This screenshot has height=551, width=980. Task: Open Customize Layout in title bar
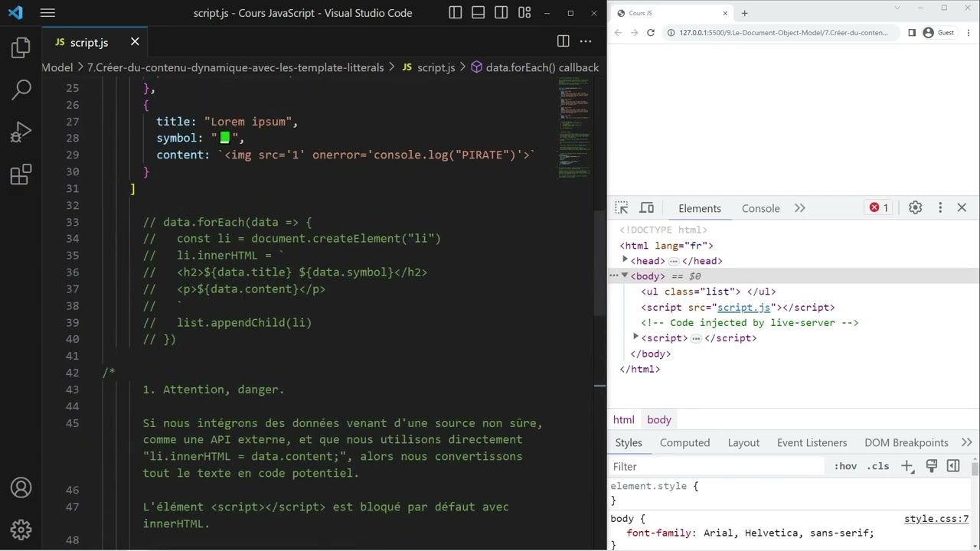click(524, 13)
